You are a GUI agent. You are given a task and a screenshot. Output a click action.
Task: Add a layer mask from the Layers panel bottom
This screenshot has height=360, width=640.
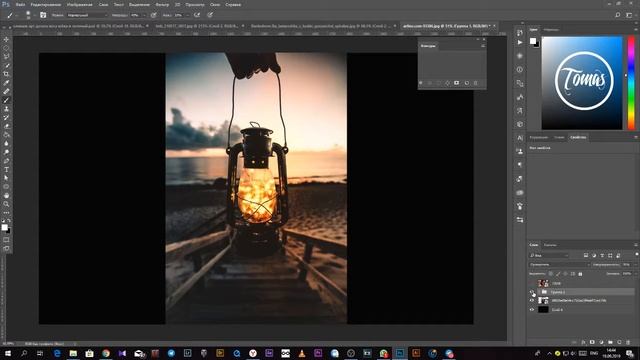(x=592, y=342)
